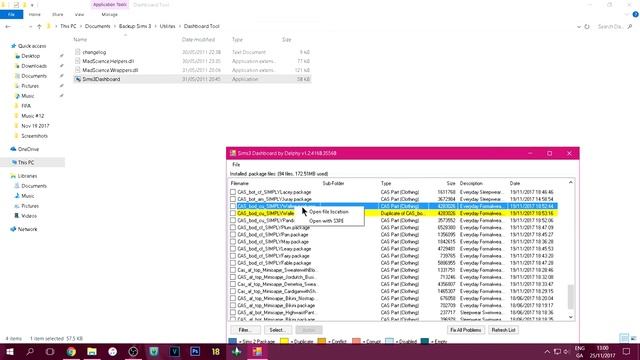The width and height of the screenshot is (640, 360).
Task: Expand the Explorer ribbon chevron
Action: (627, 14)
